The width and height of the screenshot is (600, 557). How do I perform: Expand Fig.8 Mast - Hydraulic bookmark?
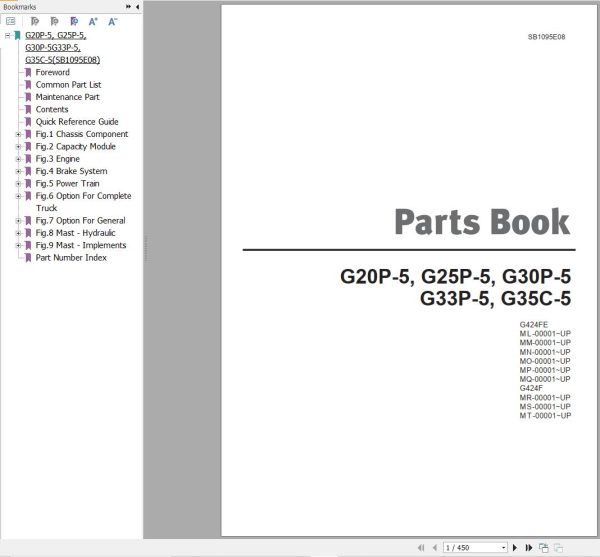point(18,233)
